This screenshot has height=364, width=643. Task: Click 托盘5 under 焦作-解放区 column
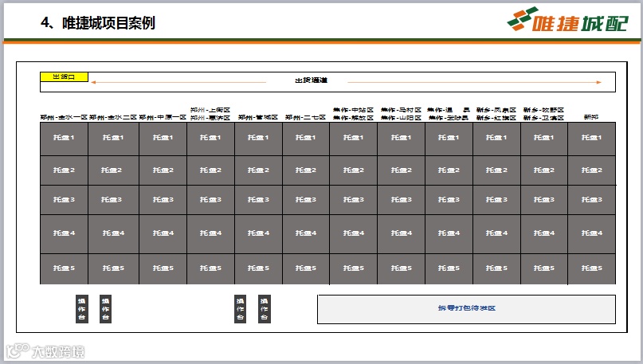(353, 268)
